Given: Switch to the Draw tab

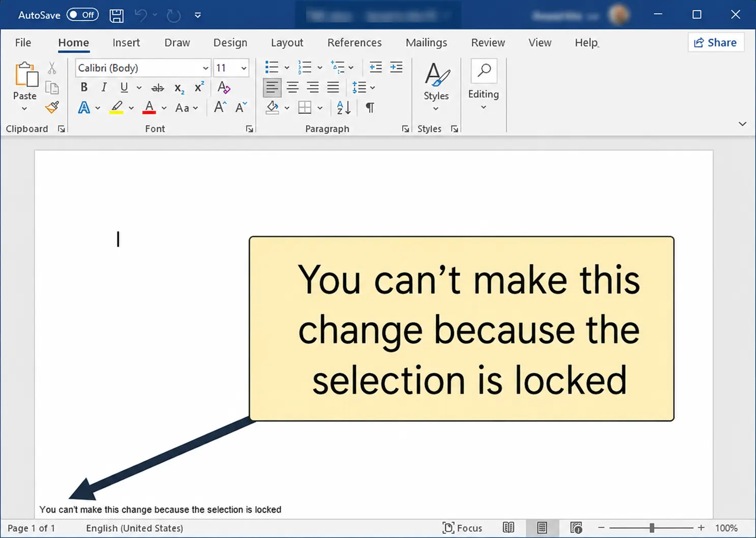Looking at the screenshot, I should pyautogui.click(x=177, y=43).
